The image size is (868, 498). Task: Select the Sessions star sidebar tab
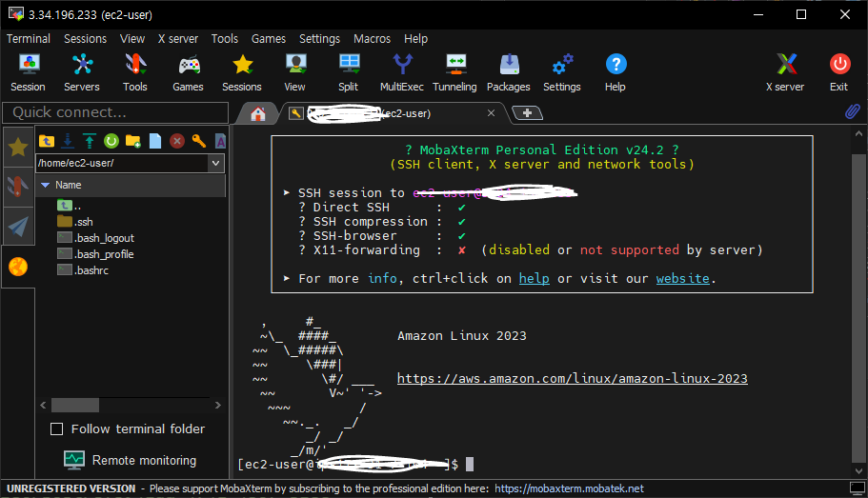(x=18, y=148)
